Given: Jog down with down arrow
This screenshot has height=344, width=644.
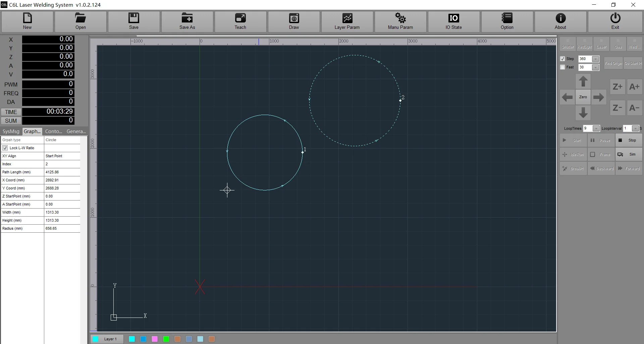Looking at the screenshot, I should 583,113.
